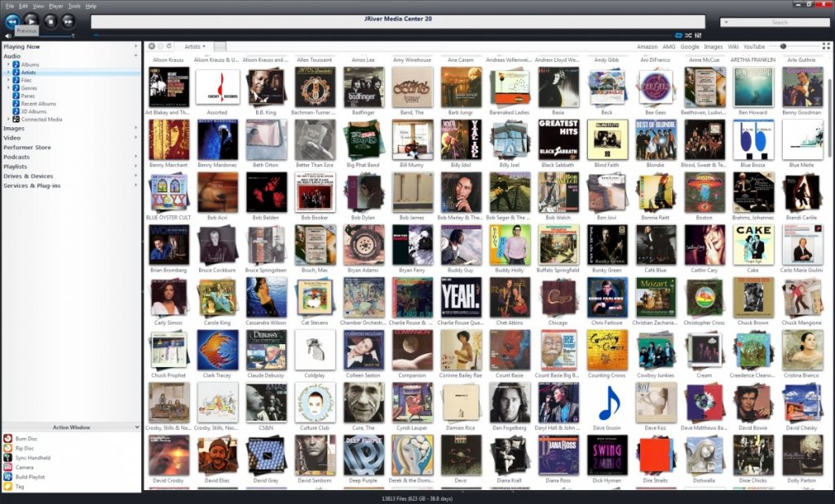Expand the Images section arrow
The height and width of the screenshot is (504, 835).
pyautogui.click(x=136, y=128)
